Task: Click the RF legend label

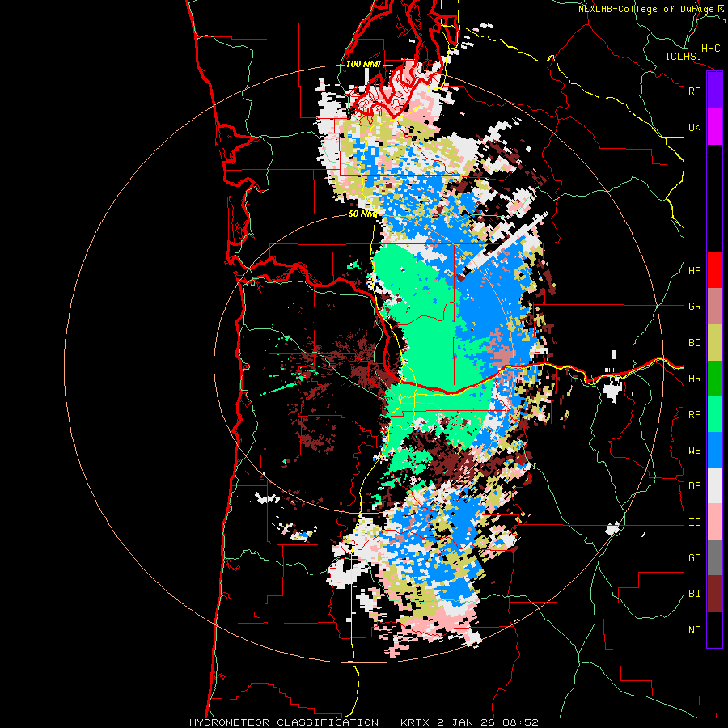Action: [x=695, y=91]
